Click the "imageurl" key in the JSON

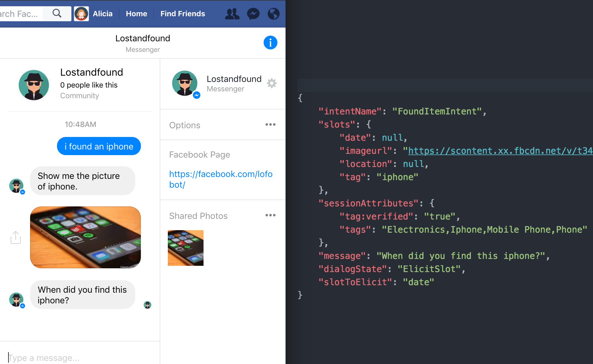coord(366,151)
